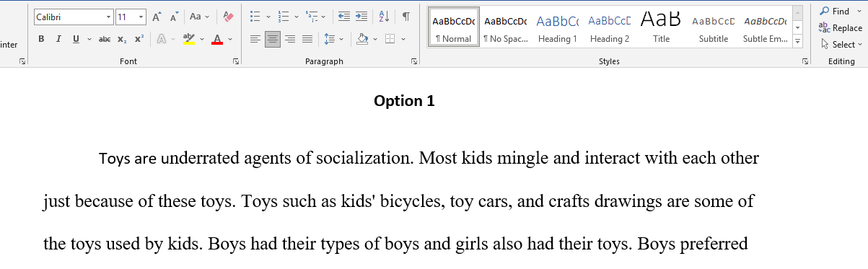868x269 pixels.
Task: Apply subscript formatting
Action: click(122, 39)
